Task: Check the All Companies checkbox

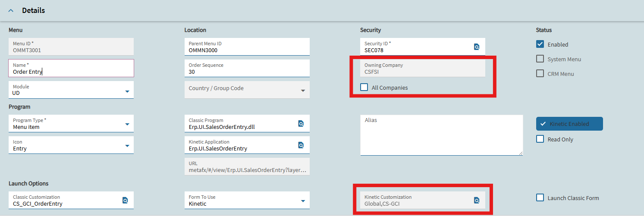Action: point(364,88)
